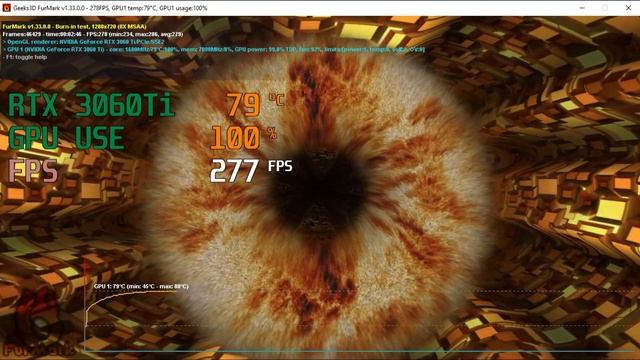
Task: Maximize the FurMark window
Action: (x=605, y=8)
